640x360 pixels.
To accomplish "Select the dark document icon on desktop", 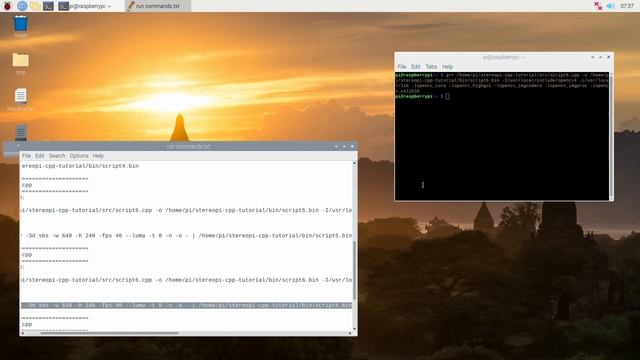I will point(21,133).
